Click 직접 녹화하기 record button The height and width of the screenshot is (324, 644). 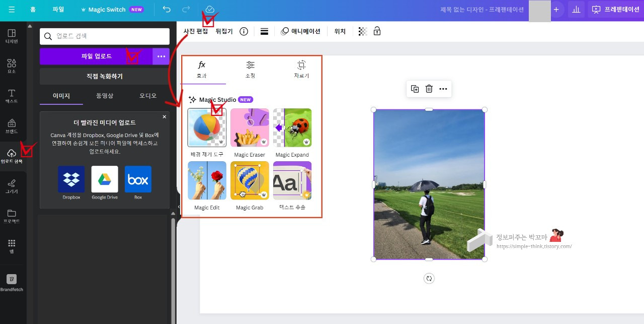(105, 77)
